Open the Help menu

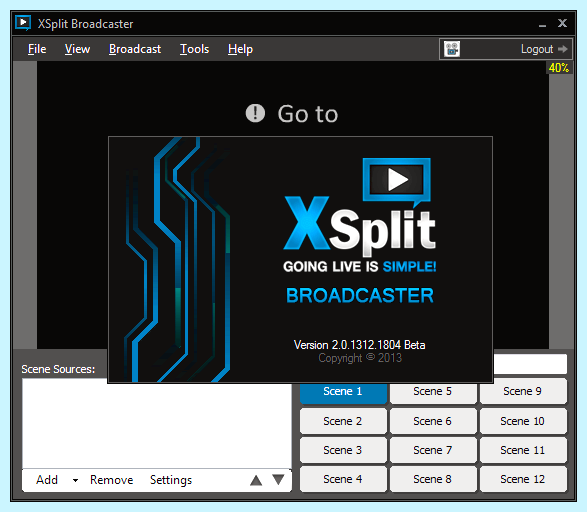click(240, 49)
